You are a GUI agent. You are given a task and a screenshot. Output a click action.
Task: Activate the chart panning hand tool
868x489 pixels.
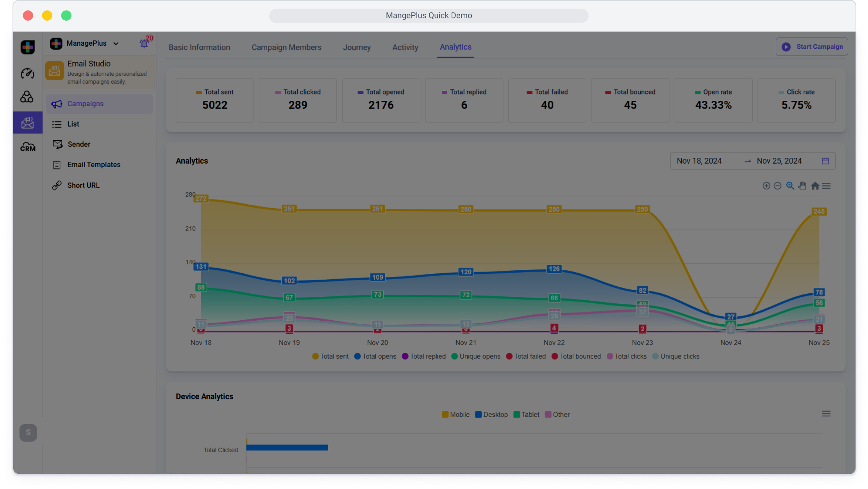tap(802, 186)
